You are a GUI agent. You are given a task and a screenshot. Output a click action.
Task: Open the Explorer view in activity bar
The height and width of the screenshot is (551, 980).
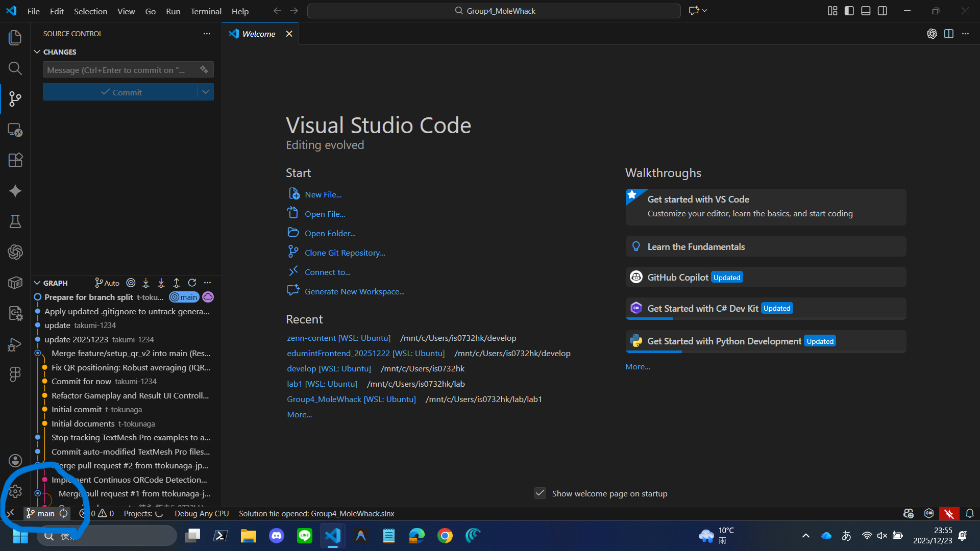click(15, 38)
